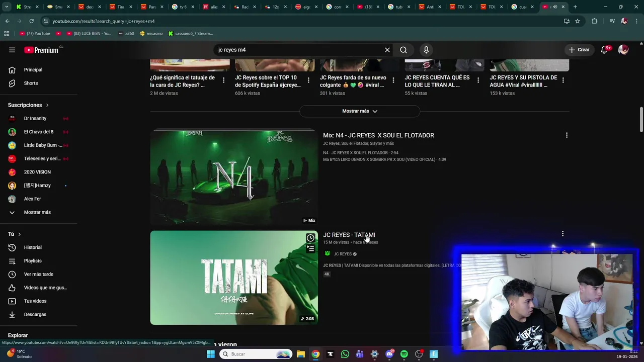Click the taskbar Buscar search box
This screenshot has height=362, width=644.
255,354
